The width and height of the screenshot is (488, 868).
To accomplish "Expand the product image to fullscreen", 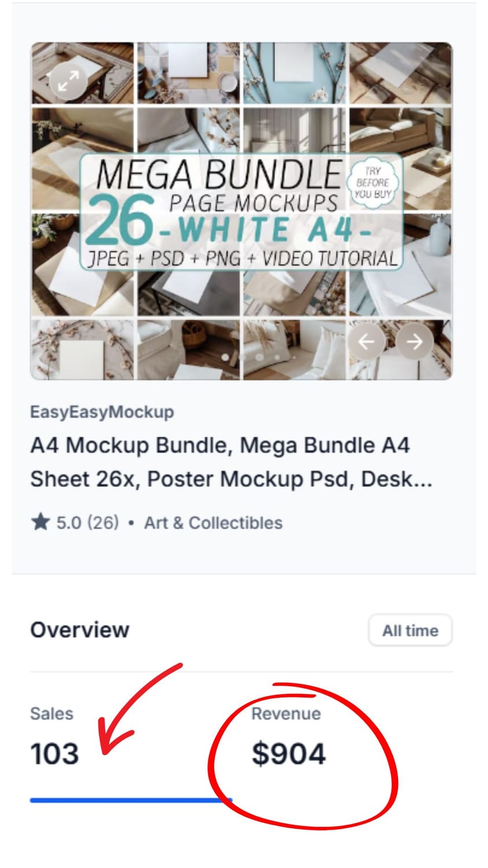I will (68, 80).
